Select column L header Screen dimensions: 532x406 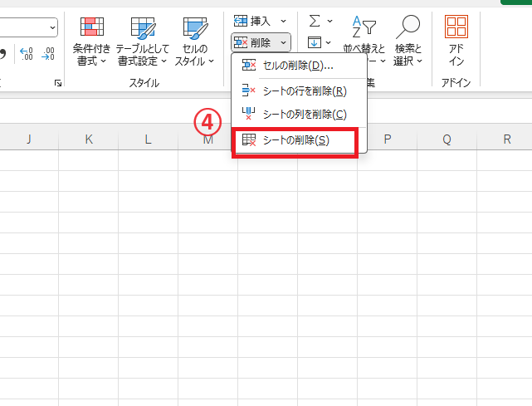click(149, 139)
